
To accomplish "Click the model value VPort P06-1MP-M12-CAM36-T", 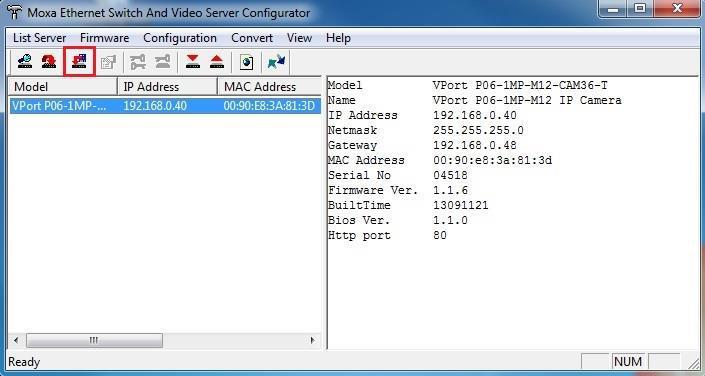I will coord(520,85).
